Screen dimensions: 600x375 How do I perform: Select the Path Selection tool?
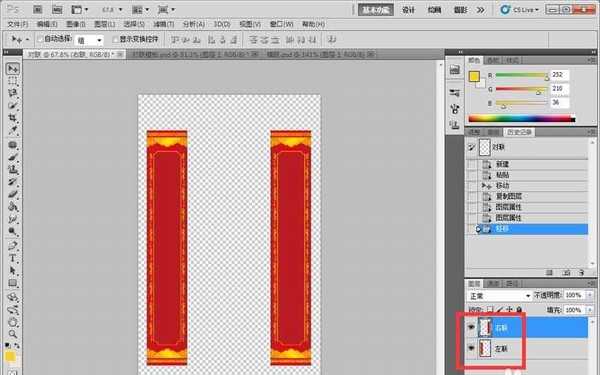point(13,271)
